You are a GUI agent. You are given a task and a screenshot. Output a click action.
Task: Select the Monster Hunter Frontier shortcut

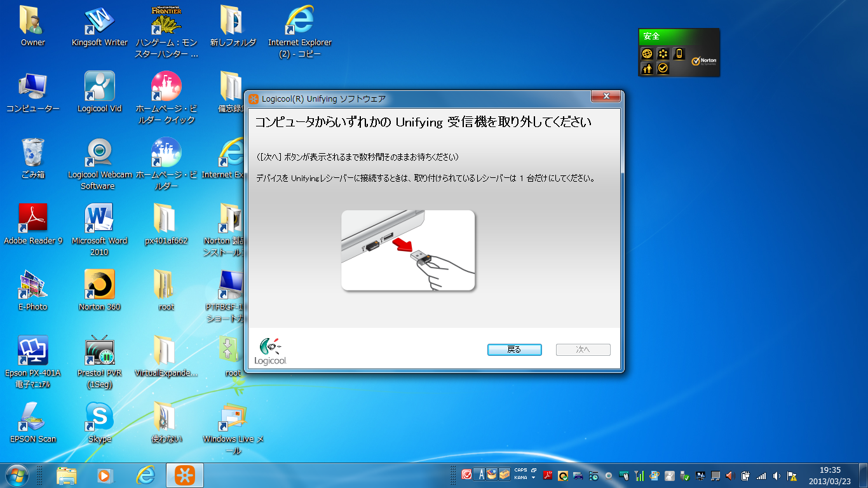(x=166, y=32)
